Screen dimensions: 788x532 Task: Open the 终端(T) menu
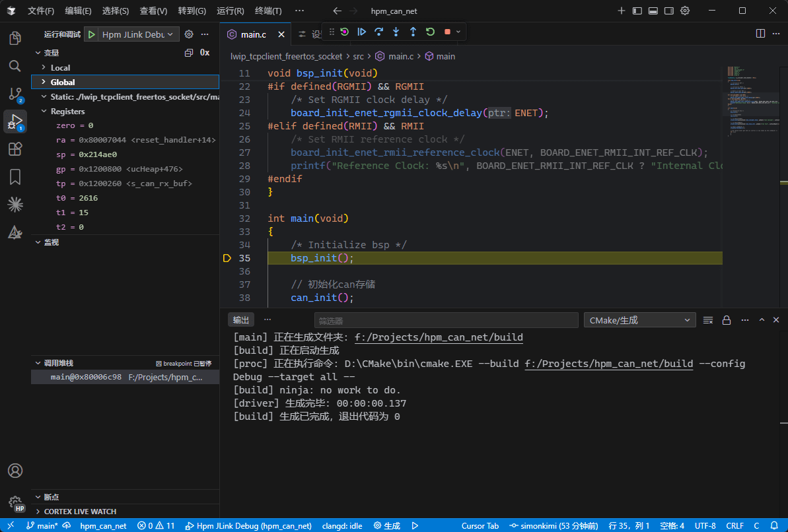pyautogui.click(x=268, y=11)
